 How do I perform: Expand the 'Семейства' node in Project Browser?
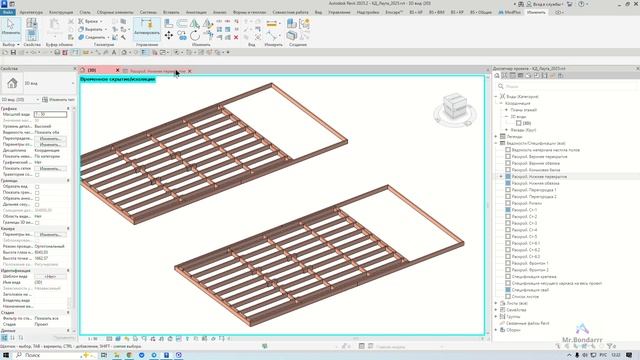[x=496, y=310]
